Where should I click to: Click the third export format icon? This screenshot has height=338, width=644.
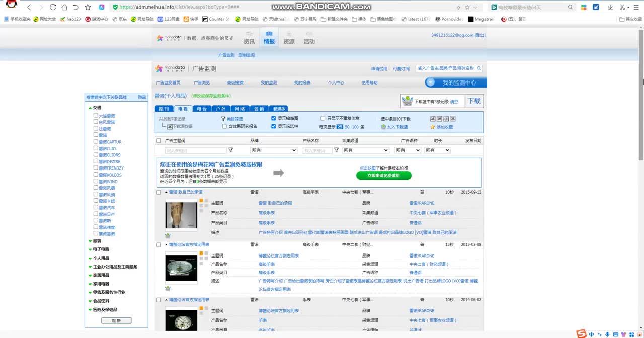coord(446,119)
